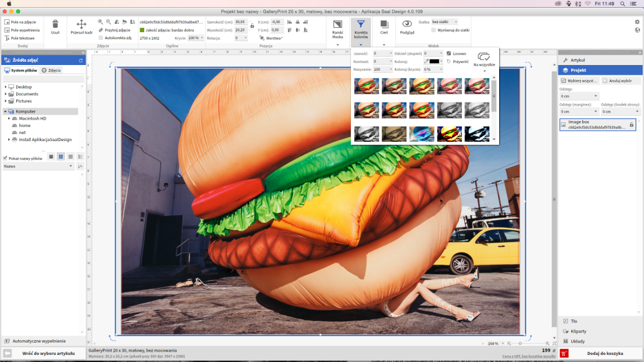The width and height of the screenshot is (644, 362).
Task: Switch to small grid thumbnail view
Action: [71, 157]
